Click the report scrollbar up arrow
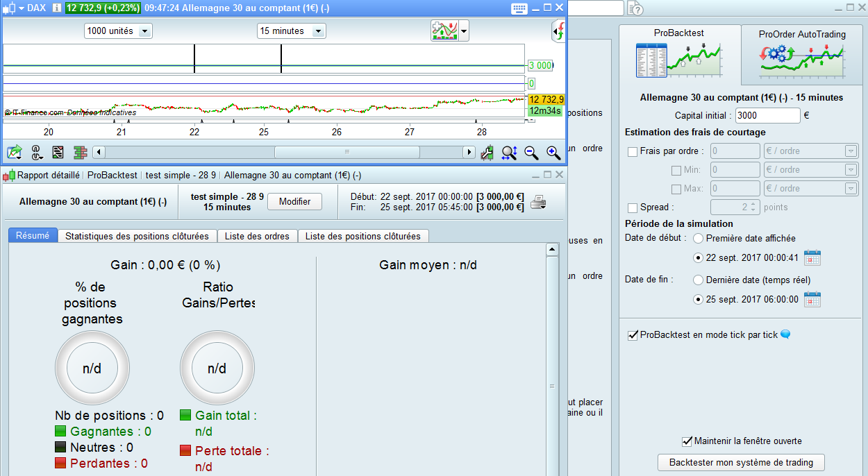This screenshot has height=476, width=868. (552, 250)
